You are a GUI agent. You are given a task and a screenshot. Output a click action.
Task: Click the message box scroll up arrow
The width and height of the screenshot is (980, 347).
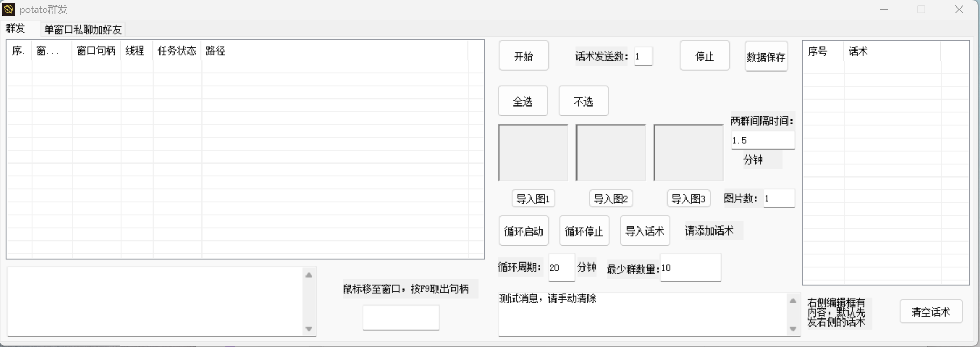[793, 301]
